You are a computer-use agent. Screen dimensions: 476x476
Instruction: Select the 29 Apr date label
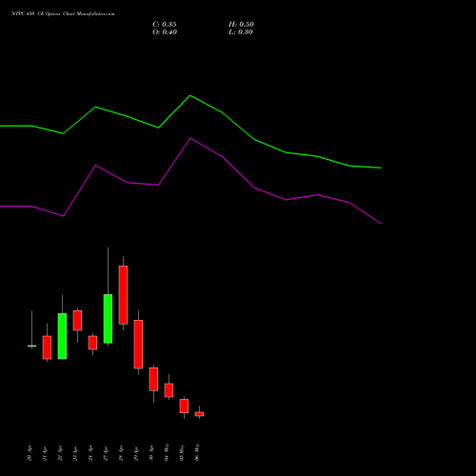pyautogui.click(x=136, y=453)
